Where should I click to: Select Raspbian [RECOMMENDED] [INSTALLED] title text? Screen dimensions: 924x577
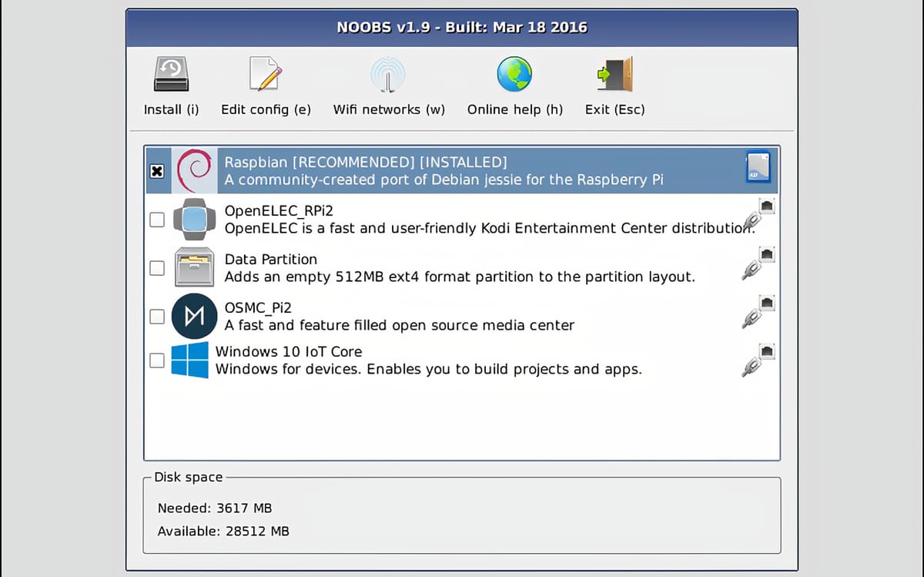pyautogui.click(x=366, y=162)
